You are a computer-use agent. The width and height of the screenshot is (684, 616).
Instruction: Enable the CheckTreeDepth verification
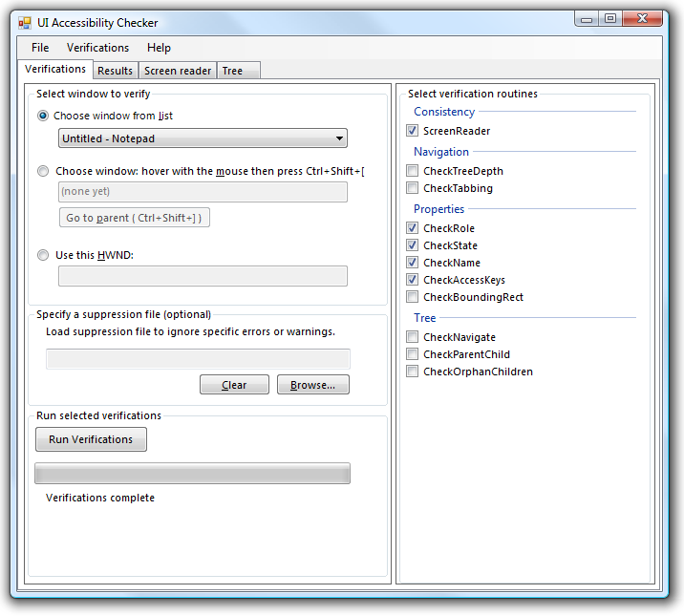tap(413, 171)
